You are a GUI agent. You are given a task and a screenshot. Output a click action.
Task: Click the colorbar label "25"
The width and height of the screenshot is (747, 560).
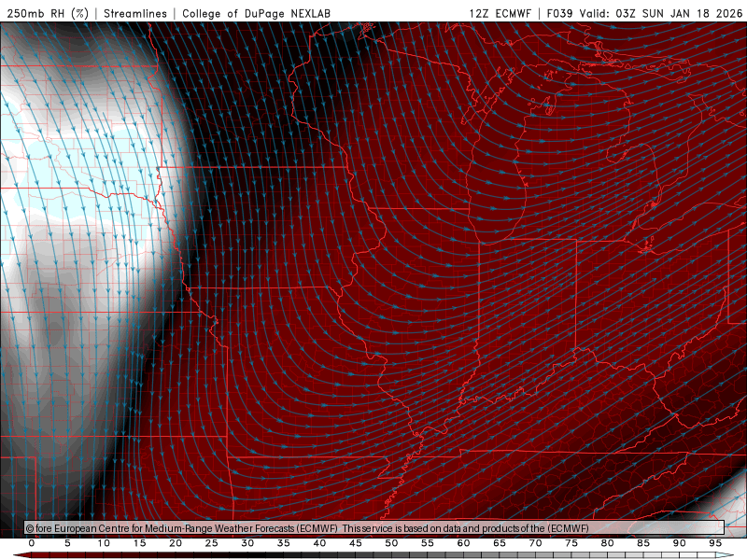point(212,543)
